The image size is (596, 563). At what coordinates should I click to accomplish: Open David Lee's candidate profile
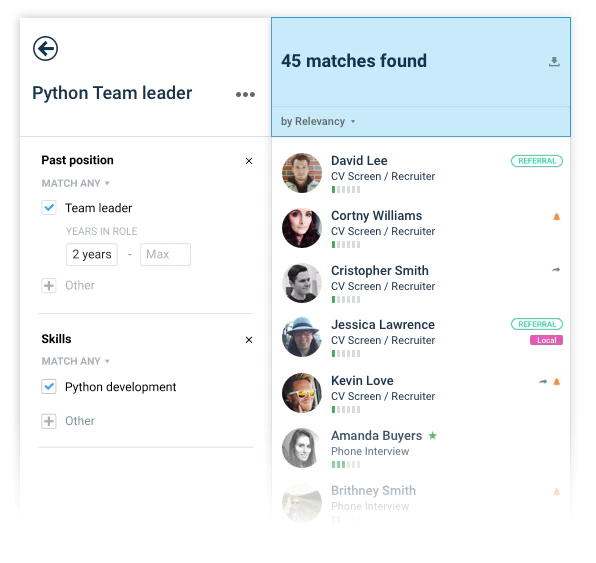[x=359, y=160]
